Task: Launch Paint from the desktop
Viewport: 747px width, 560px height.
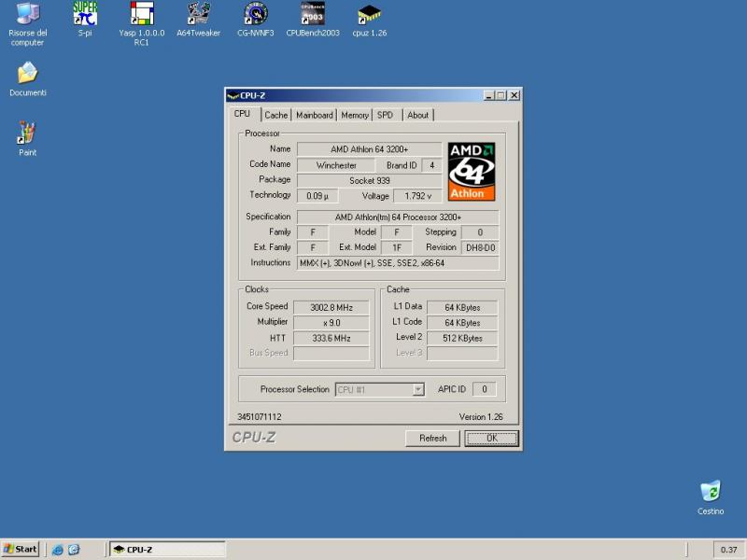Action: (x=27, y=138)
